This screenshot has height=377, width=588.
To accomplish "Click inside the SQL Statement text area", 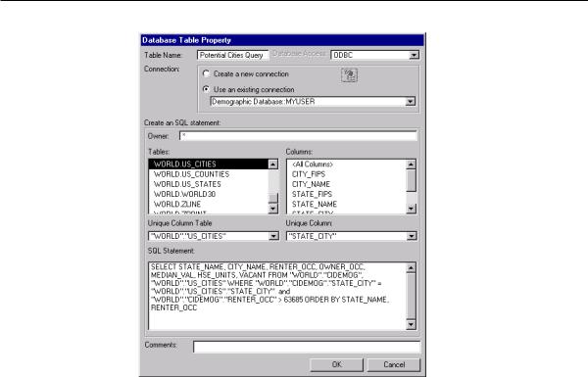I will 277,296.
